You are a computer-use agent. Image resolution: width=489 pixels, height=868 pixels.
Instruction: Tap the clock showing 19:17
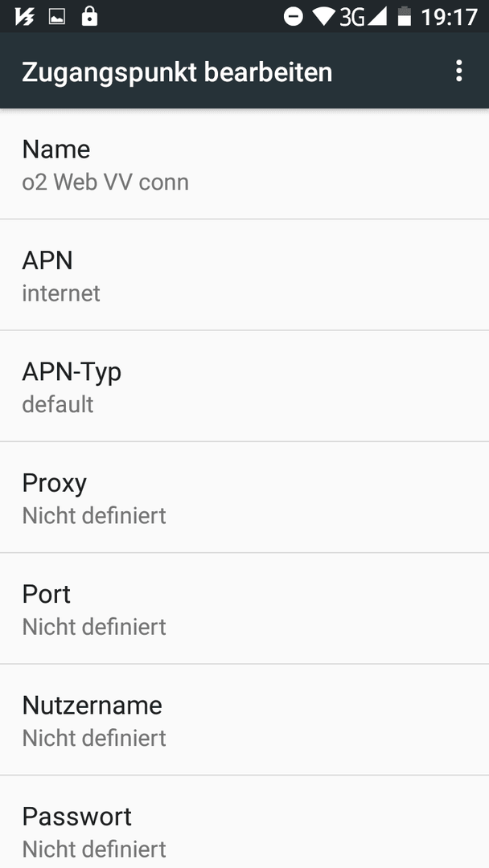point(449,17)
